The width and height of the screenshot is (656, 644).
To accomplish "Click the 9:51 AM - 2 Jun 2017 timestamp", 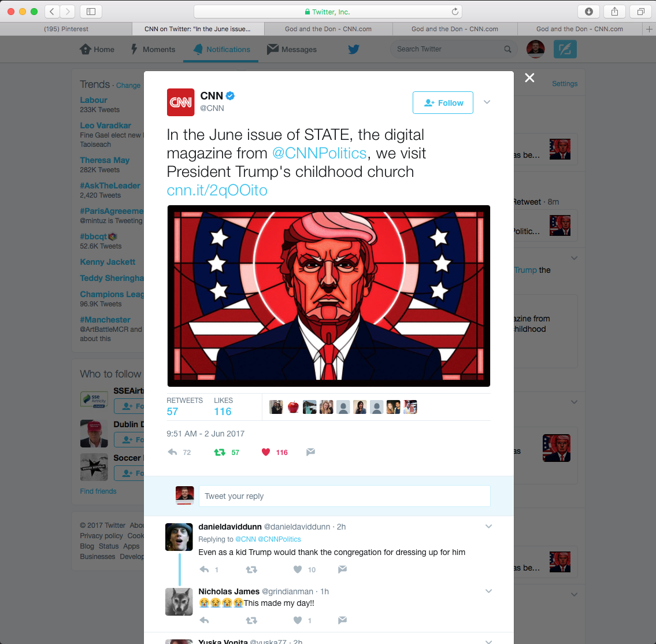I will pos(205,434).
